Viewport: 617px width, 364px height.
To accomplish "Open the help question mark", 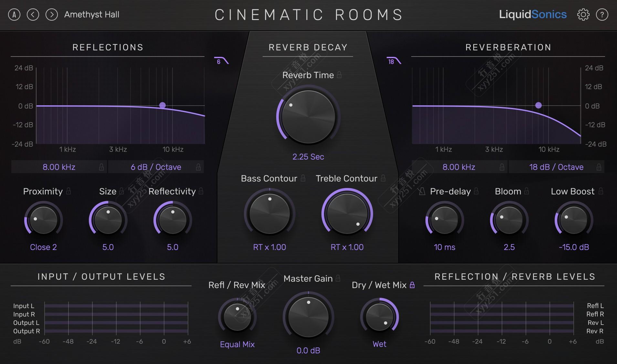I will [602, 15].
